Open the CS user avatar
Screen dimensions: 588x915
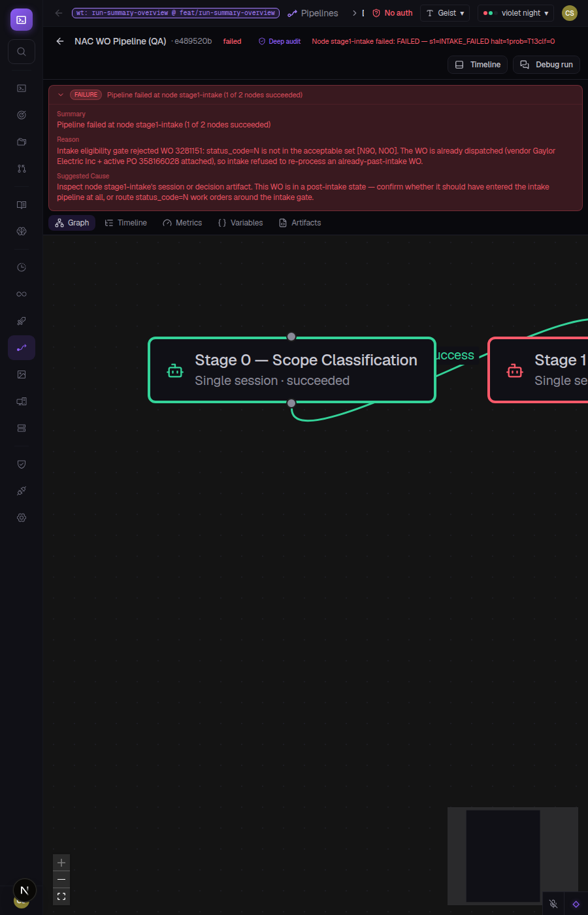pyautogui.click(x=570, y=13)
